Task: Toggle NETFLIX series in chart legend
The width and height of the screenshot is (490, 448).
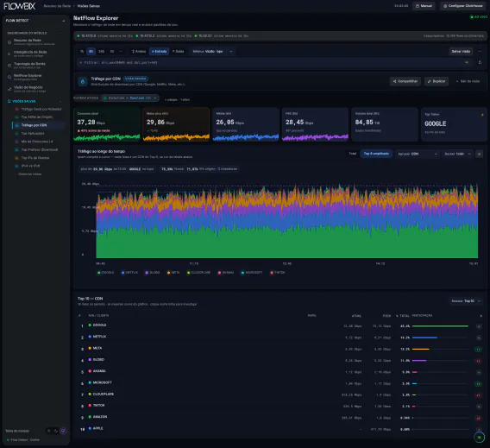Action: click(129, 272)
